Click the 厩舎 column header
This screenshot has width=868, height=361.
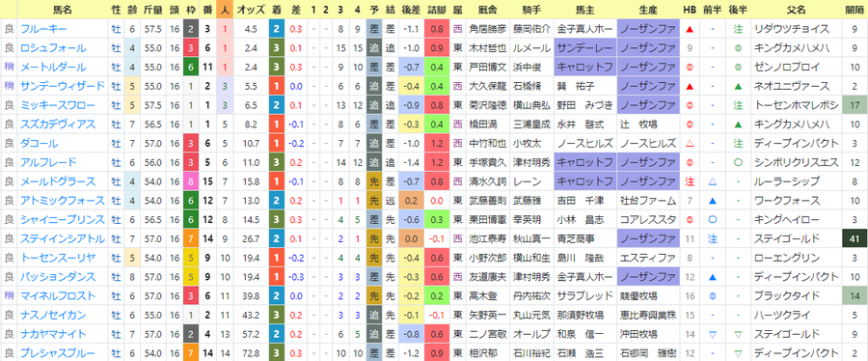point(488,10)
